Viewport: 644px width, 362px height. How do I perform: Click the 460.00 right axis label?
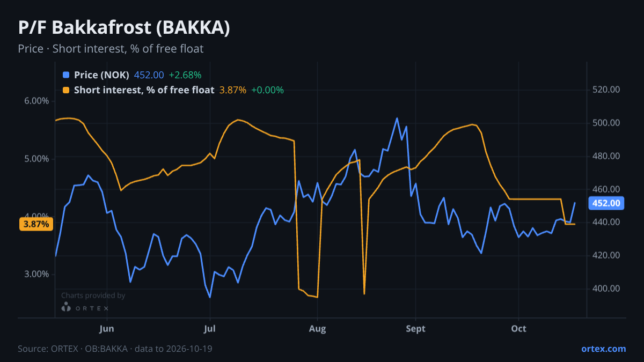pos(606,189)
